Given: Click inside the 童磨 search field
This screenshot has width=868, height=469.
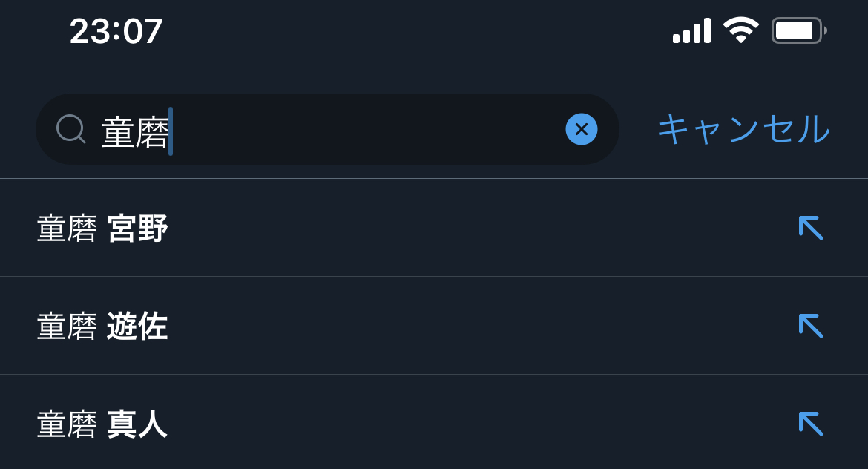Looking at the screenshot, I should 356,129.
